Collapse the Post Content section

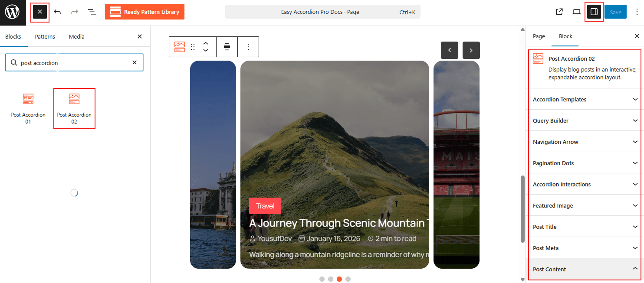[x=584, y=269]
